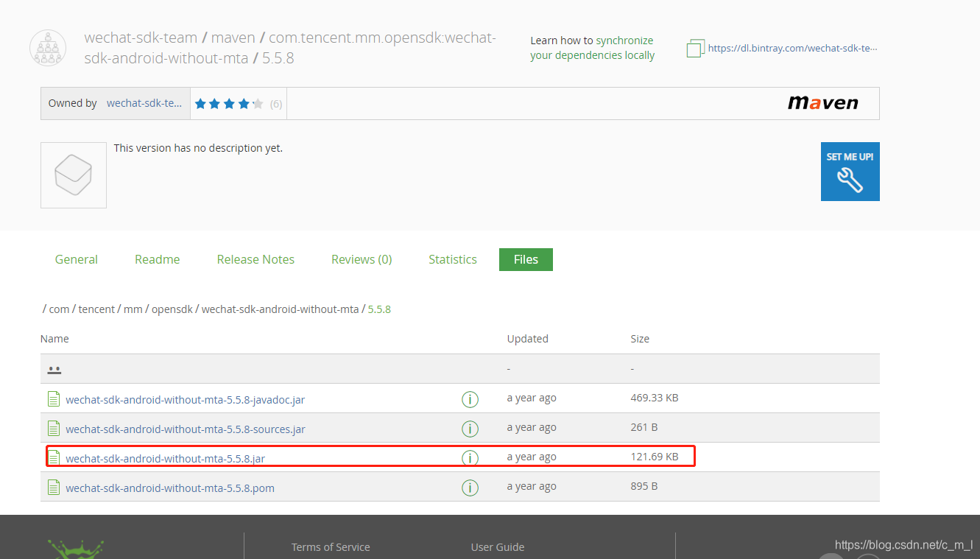Click the synchronize your dependencies locally link
The width and height of the screenshot is (980, 559).
[x=592, y=48]
